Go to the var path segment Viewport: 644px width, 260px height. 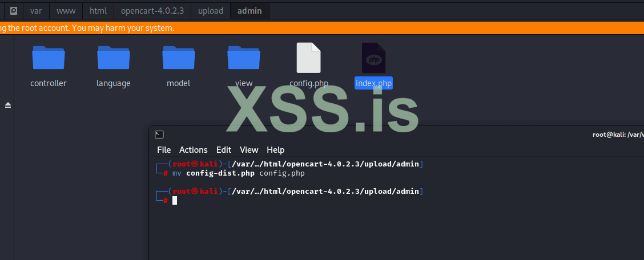tap(36, 11)
